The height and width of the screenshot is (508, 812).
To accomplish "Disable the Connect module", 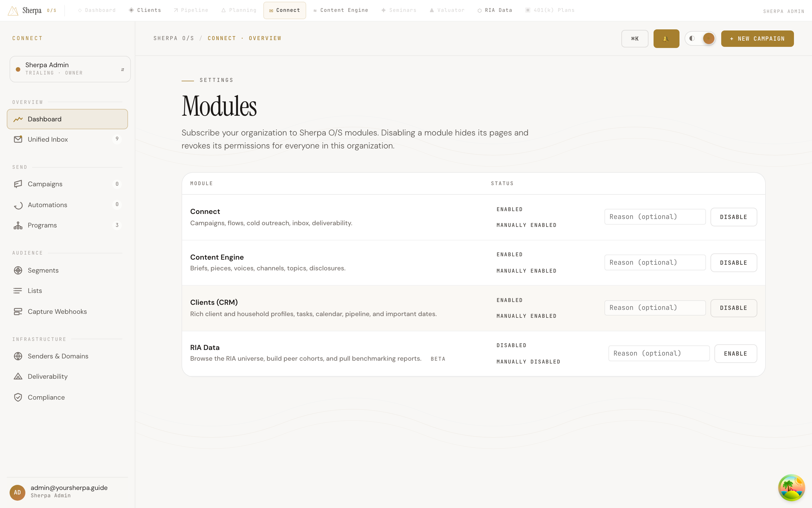I will [x=734, y=217].
